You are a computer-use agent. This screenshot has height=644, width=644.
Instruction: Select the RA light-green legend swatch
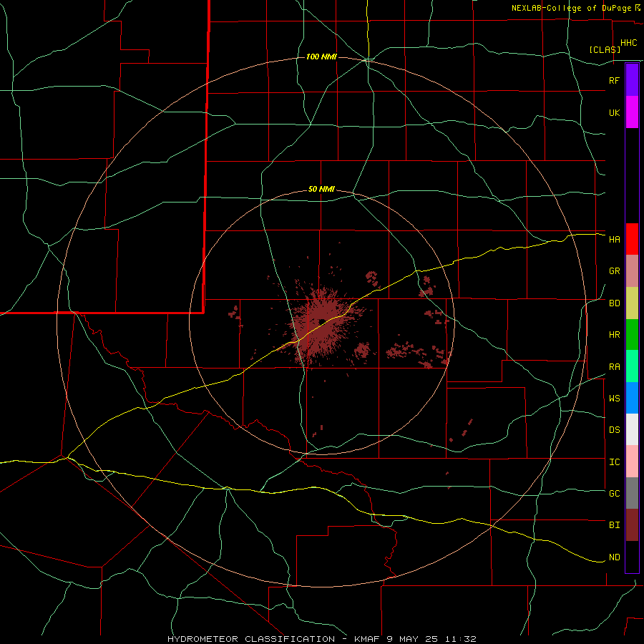click(x=632, y=366)
